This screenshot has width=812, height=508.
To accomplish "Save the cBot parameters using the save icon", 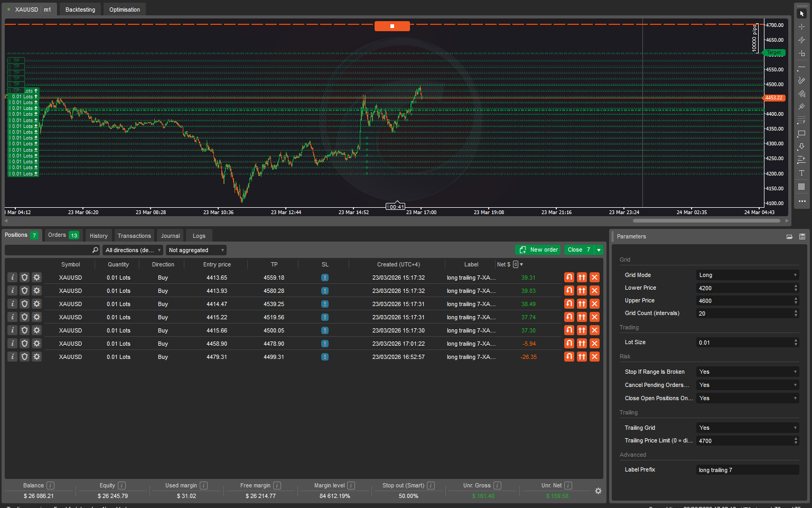I will coord(802,236).
